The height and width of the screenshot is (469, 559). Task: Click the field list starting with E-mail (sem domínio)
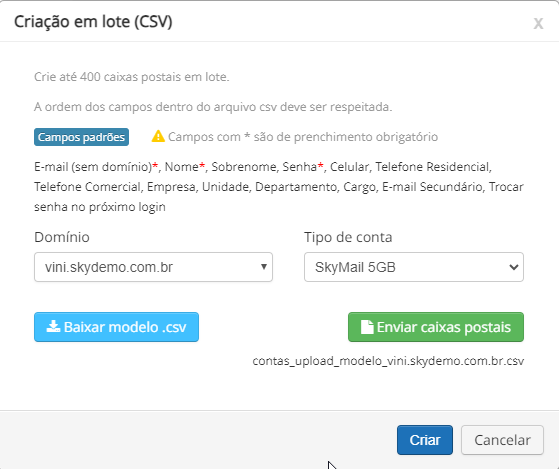pyautogui.click(x=279, y=187)
